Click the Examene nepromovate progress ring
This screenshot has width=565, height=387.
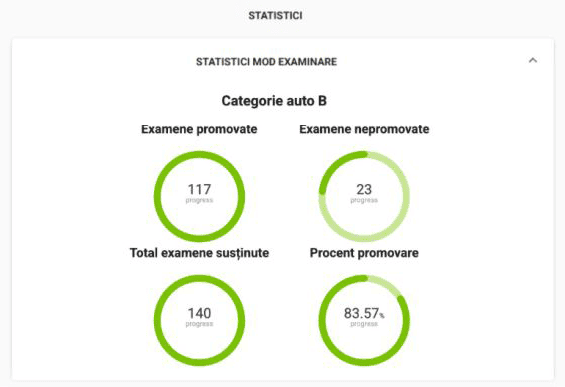(x=364, y=196)
